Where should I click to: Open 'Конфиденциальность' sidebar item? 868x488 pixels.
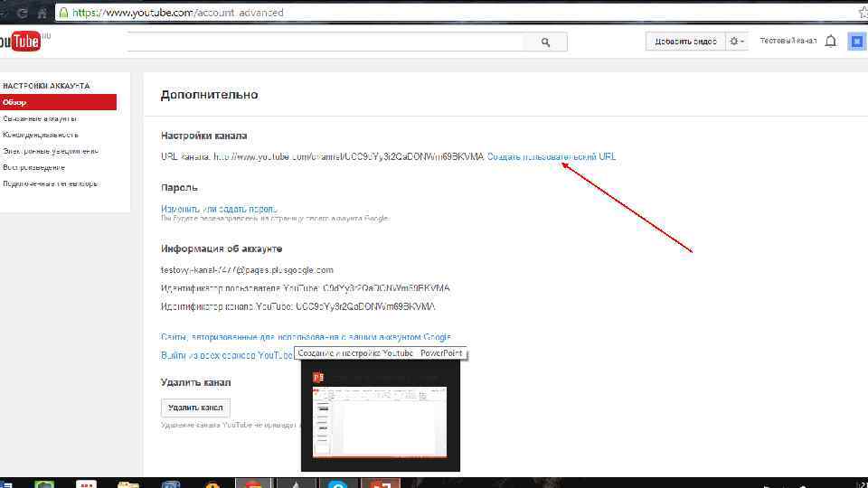pos(41,135)
